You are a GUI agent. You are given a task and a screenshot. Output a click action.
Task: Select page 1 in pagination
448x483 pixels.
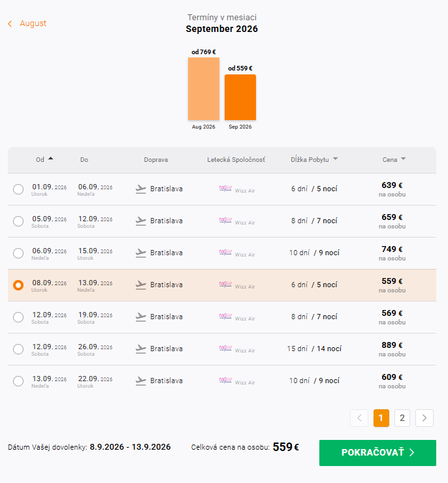(381, 418)
